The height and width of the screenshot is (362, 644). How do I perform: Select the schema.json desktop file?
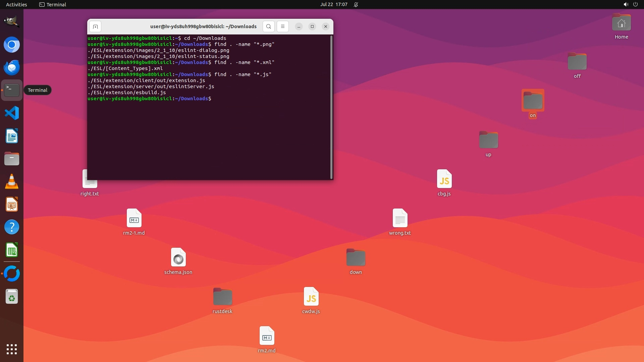178,257
